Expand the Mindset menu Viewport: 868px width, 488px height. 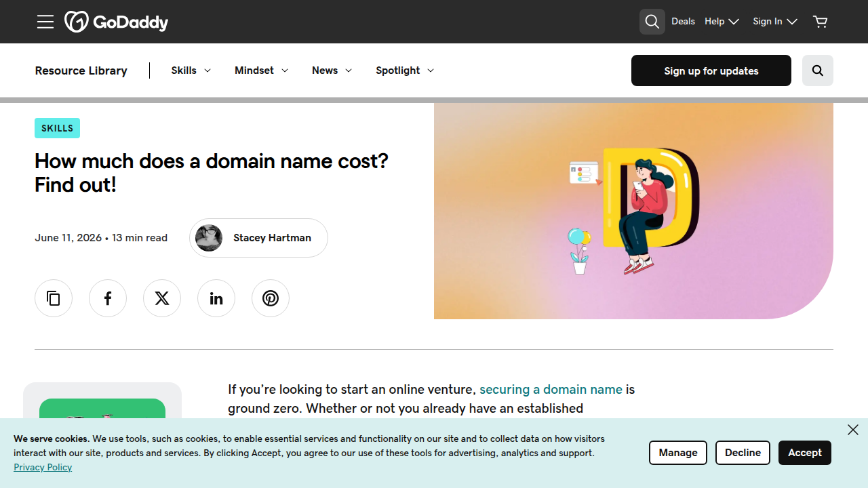[x=262, y=70]
